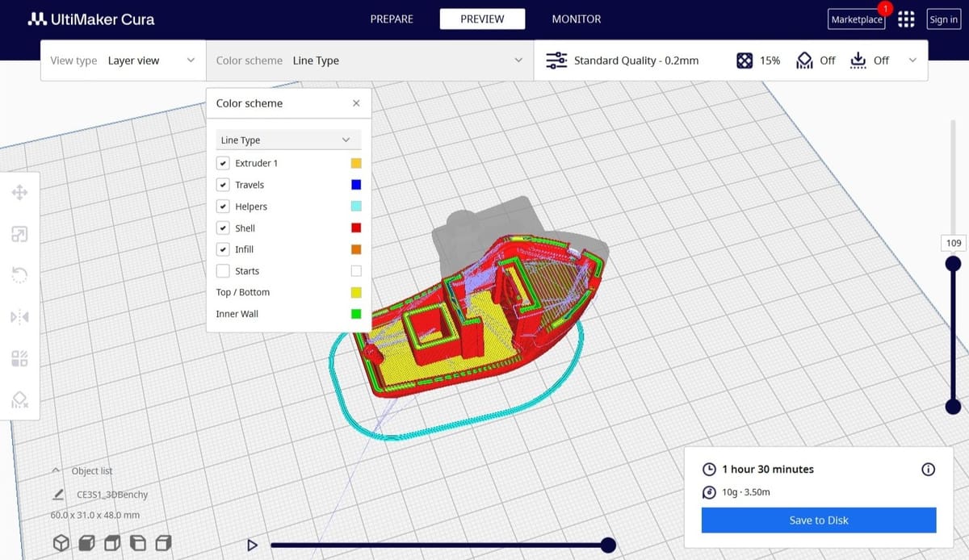Select the Rotate tool icon
The image size is (969, 560).
[x=20, y=275]
